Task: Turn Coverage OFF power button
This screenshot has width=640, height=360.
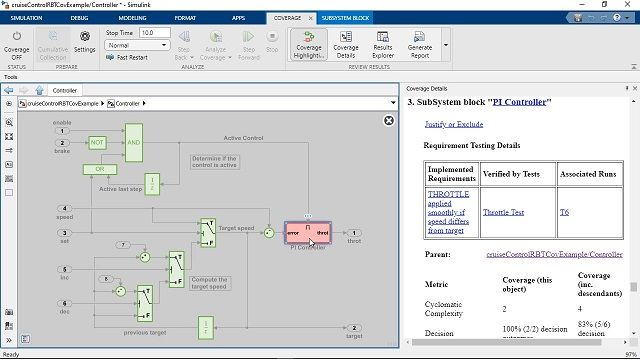Action: [x=17, y=45]
